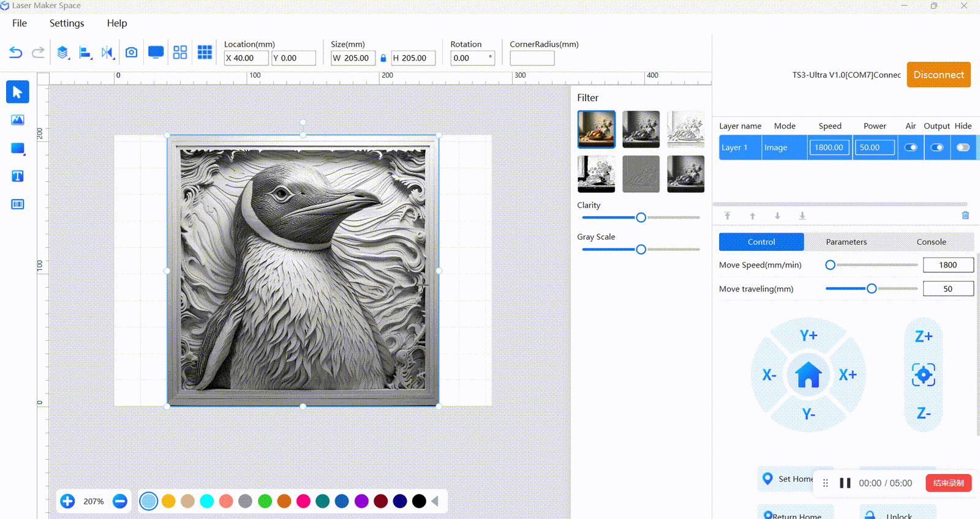Screen dimensions: 980x519
Task: Click the camera capture icon
Action: coord(131,53)
